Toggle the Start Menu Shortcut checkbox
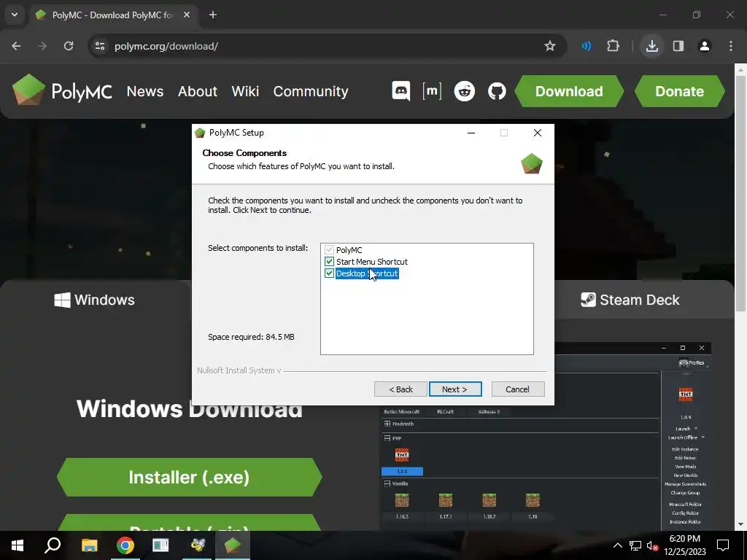 (x=329, y=262)
